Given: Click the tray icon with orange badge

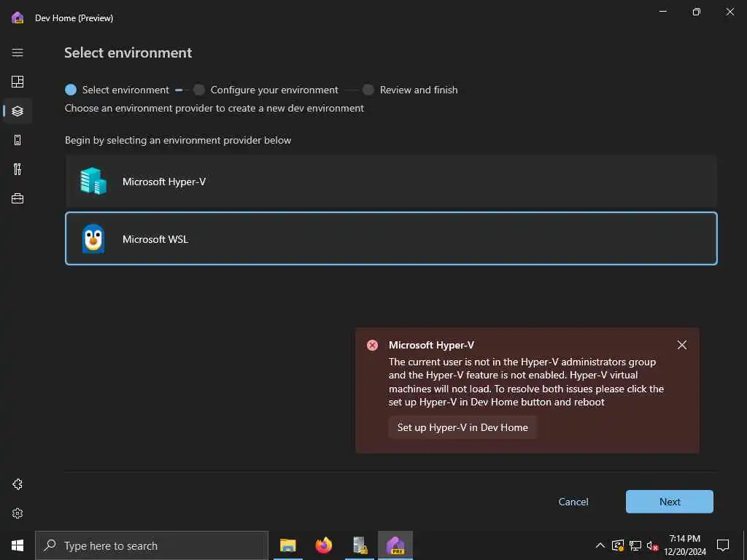Looking at the screenshot, I should click(618, 545).
